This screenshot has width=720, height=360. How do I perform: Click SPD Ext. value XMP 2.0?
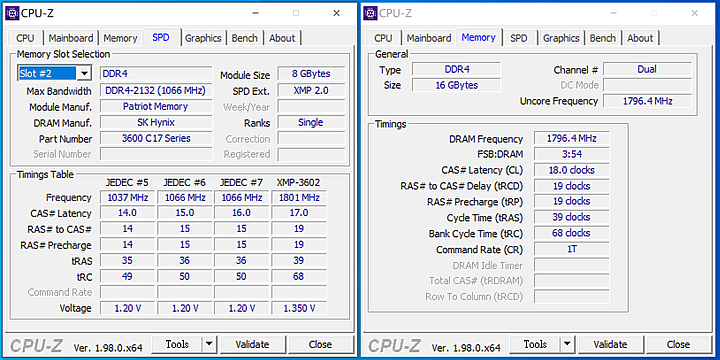311,90
